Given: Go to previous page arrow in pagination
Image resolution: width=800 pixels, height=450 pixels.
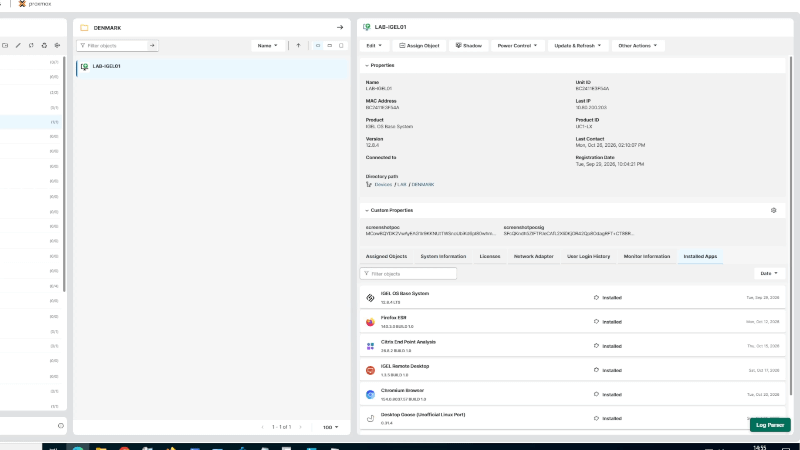Looking at the screenshot, I should (x=263, y=427).
